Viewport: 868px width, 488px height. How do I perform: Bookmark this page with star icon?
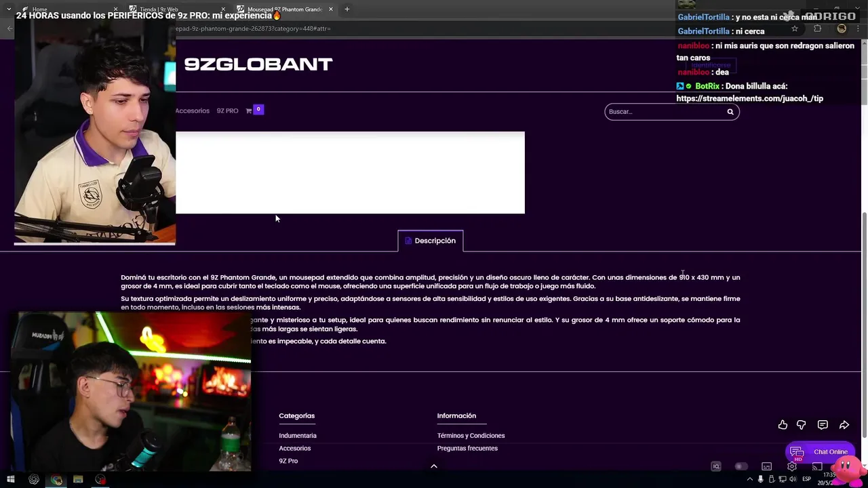tap(795, 28)
